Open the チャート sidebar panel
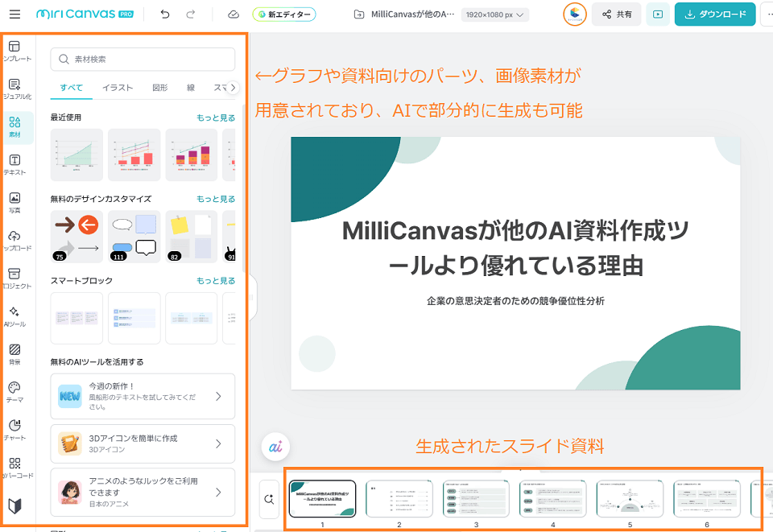773x532 pixels. click(x=14, y=431)
